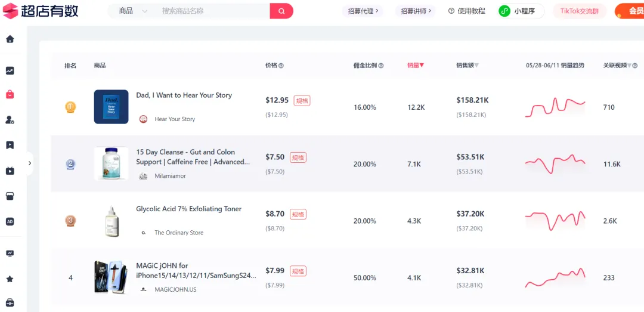Viewport: 644px width, 312px height.
Task: Open 使用教程 tutorial
Action: 466,11
